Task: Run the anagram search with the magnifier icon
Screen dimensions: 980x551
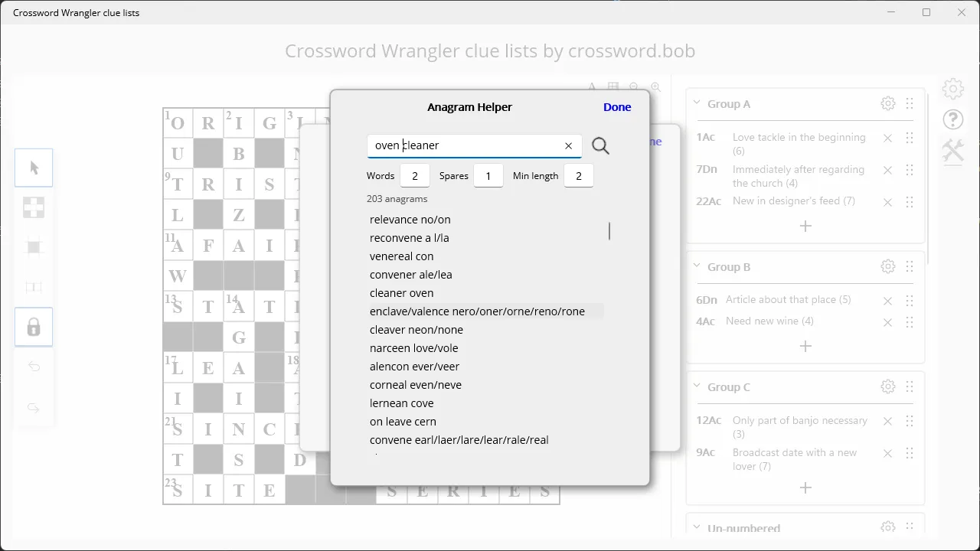Action: [600, 145]
